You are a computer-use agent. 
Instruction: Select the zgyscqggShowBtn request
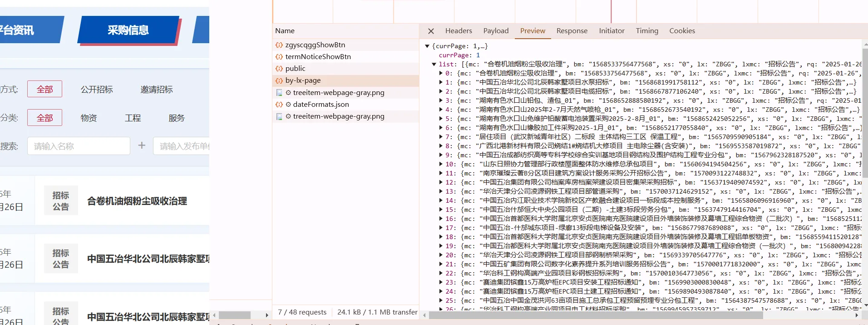click(345, 45)
